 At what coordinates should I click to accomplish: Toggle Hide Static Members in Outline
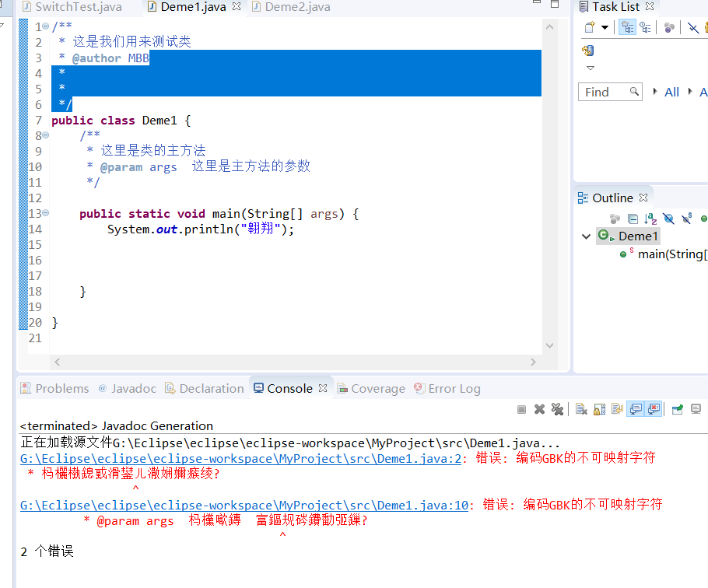pyautogui.click(x=687, y=219)
